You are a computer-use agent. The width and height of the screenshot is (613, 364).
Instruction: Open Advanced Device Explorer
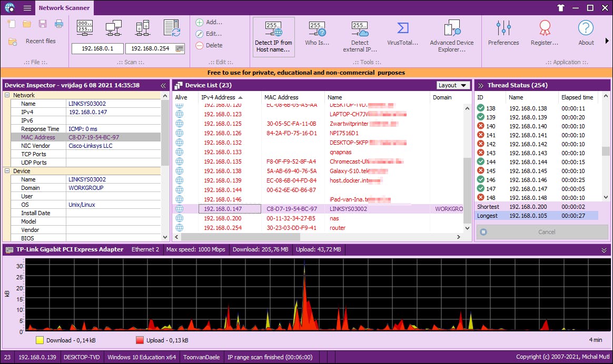click(x=451, y=36)
